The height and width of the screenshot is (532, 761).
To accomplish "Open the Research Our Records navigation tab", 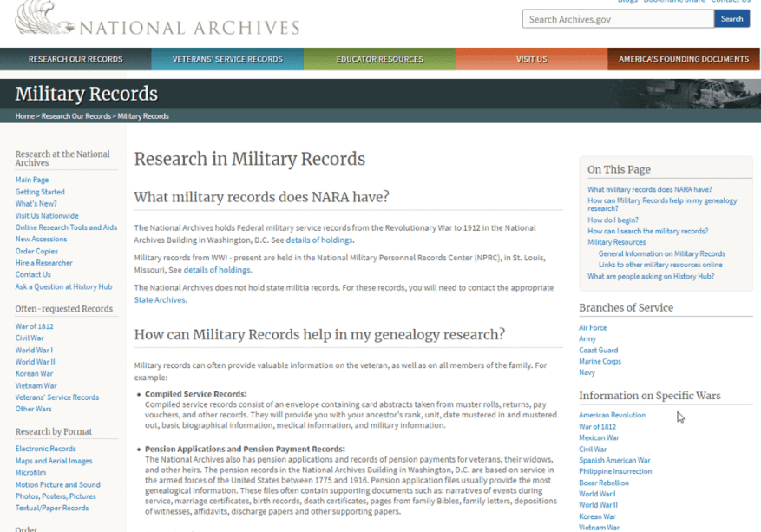I will point(75,59).
